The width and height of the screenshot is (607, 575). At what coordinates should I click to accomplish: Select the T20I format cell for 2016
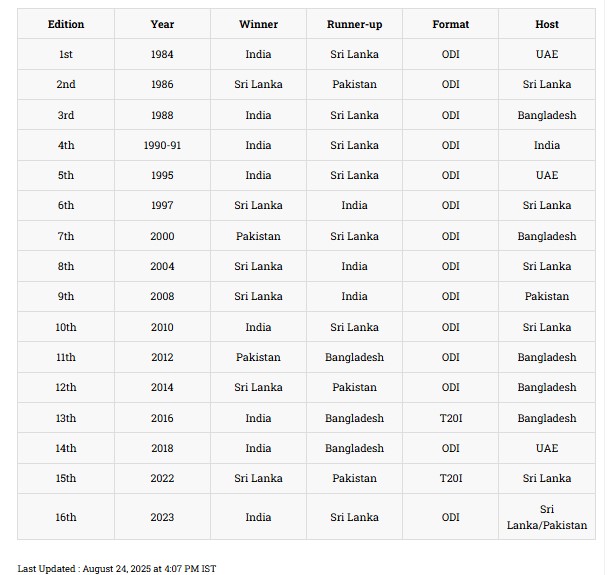pyautogui.click(x=450, y=418)
